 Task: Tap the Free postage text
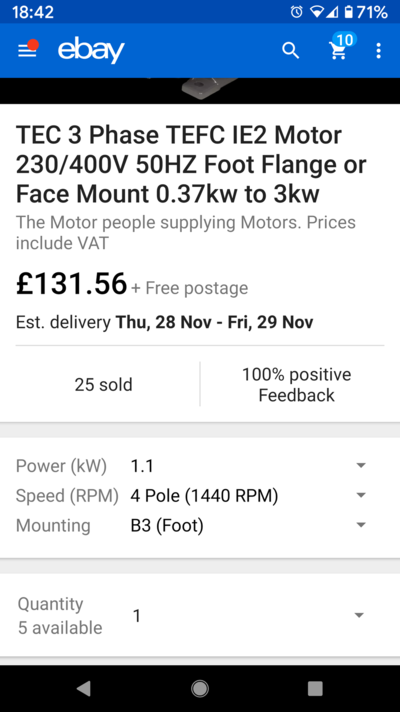189,288
